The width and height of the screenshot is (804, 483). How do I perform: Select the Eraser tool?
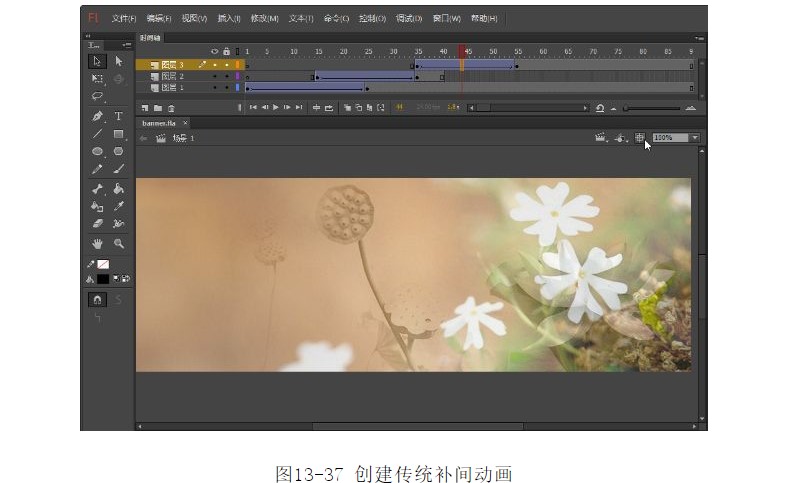97,224
